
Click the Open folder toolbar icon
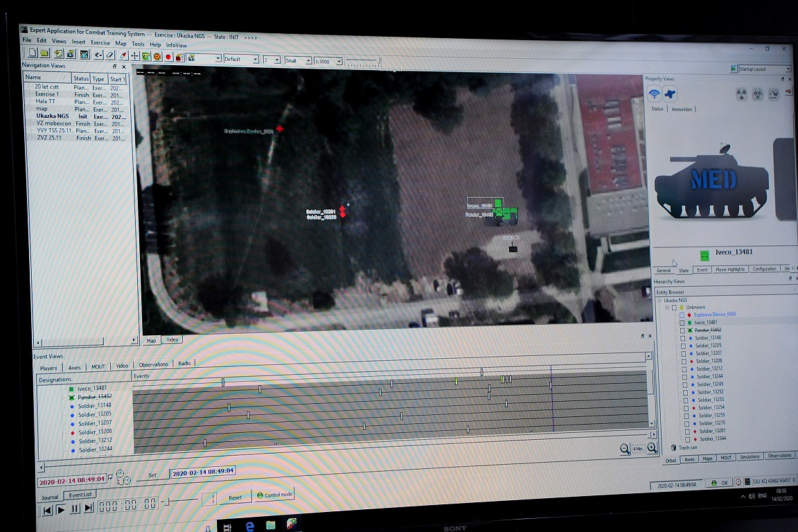[45, 53]
